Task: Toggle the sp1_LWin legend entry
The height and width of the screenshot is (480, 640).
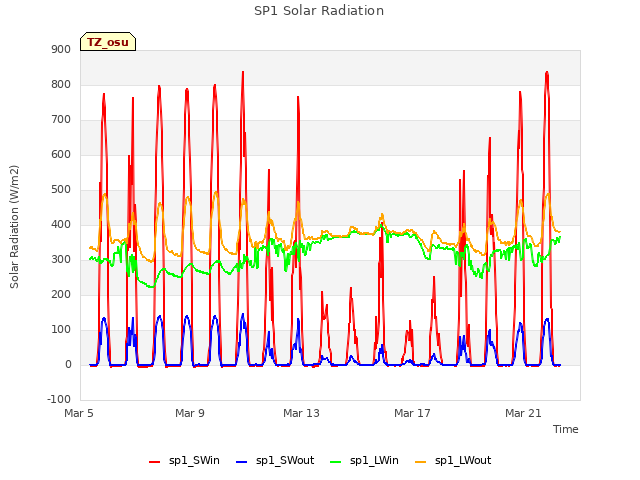Action: point(364,461)
